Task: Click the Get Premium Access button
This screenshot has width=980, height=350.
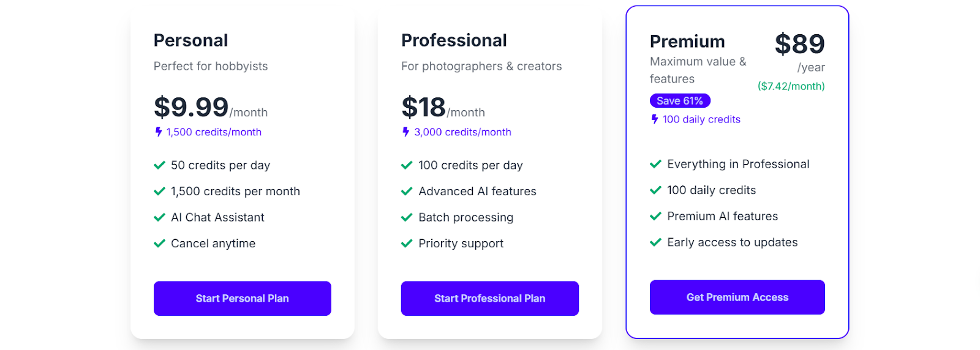Action: coord(737,297)
